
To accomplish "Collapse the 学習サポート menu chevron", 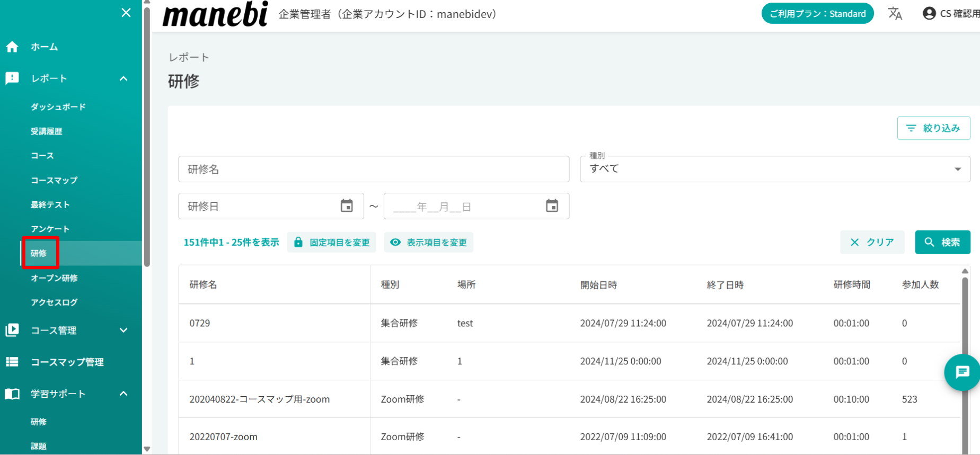I will point(123,394).
